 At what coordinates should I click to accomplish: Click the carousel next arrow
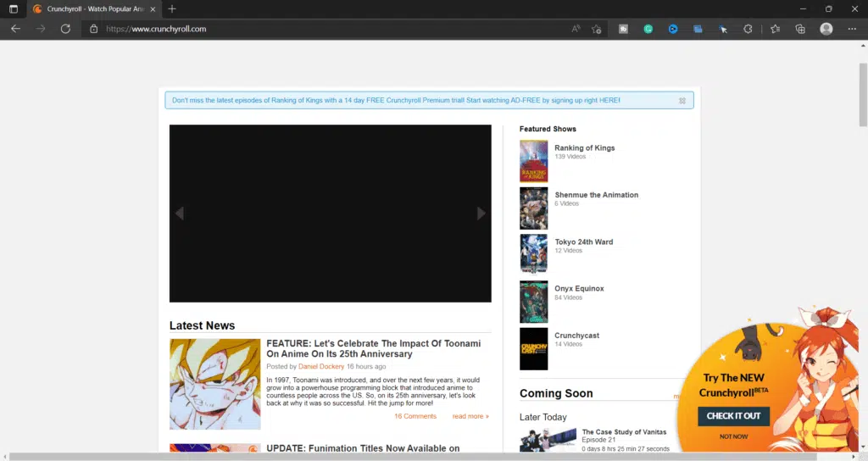(481, 213)
